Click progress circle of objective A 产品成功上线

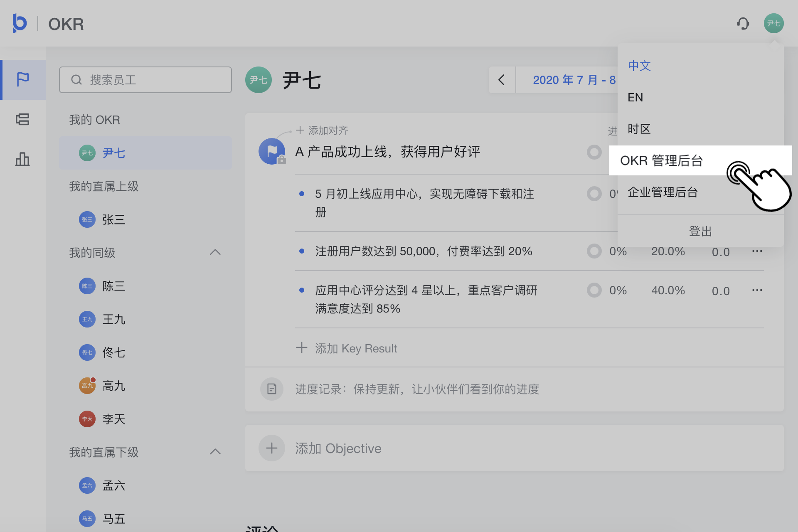[x=594, y=152]
